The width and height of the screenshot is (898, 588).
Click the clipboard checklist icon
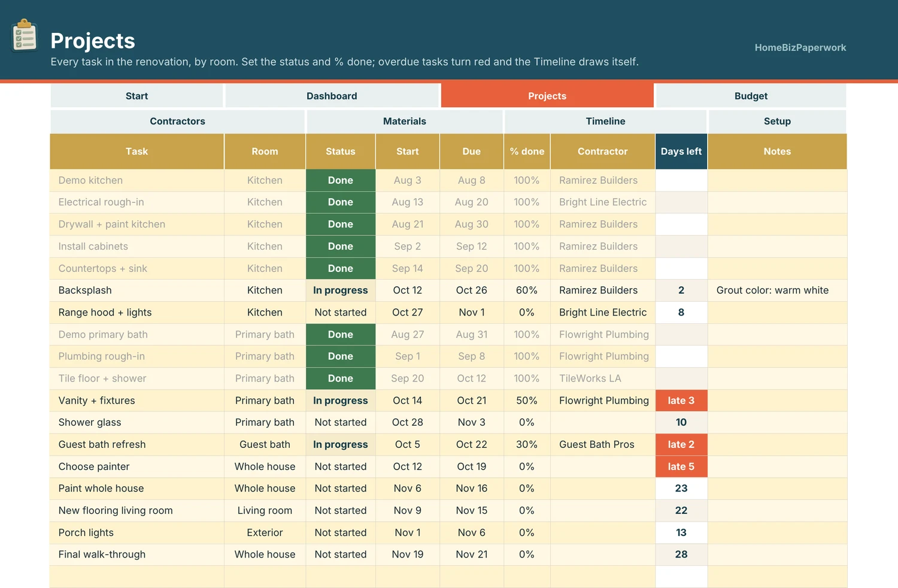pyautogui.click(x=25, y=36)
